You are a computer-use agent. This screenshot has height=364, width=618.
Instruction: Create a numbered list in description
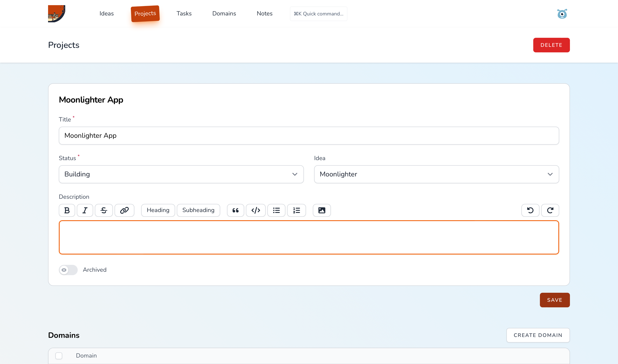(297, 210)
